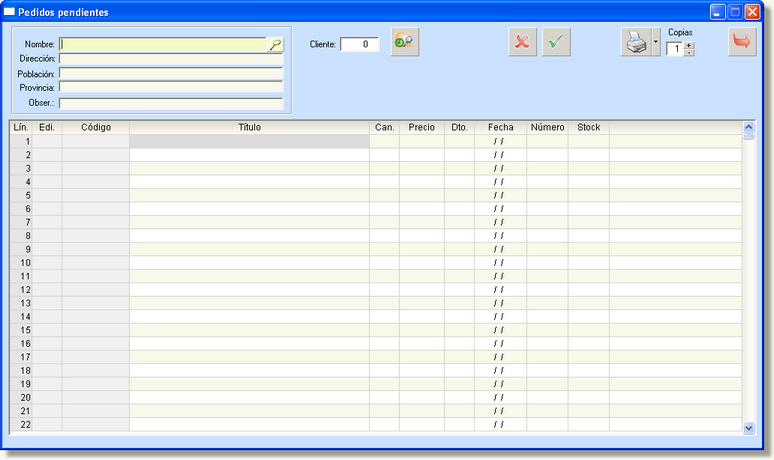Select the Título cell in row 1
Viewport: 774px width, 460px height.
pos(249,142)
